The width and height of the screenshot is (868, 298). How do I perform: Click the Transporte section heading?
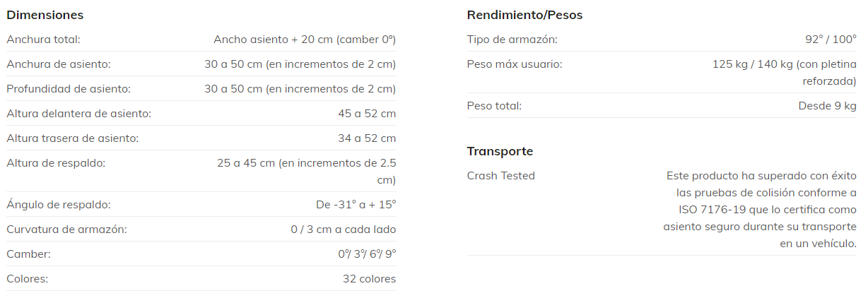coord(500,151)
